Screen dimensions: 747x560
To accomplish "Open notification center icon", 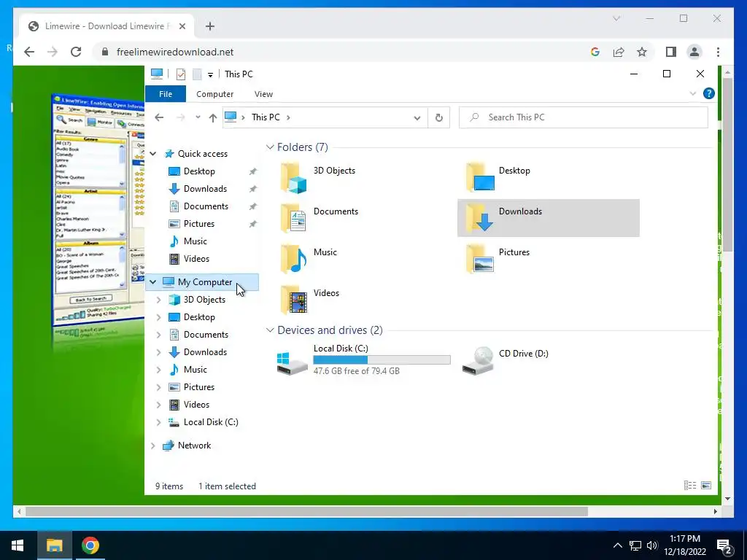I will coord(724,546).
